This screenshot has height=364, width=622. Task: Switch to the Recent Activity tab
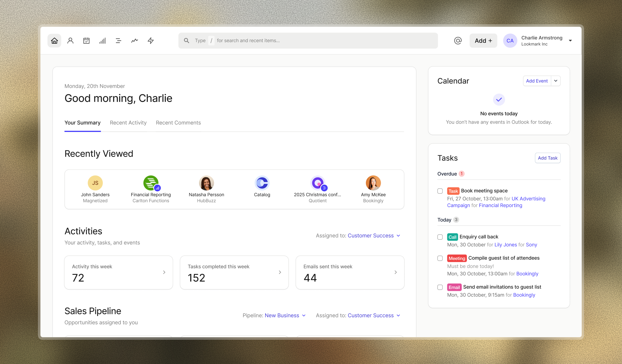pos(128,123)
